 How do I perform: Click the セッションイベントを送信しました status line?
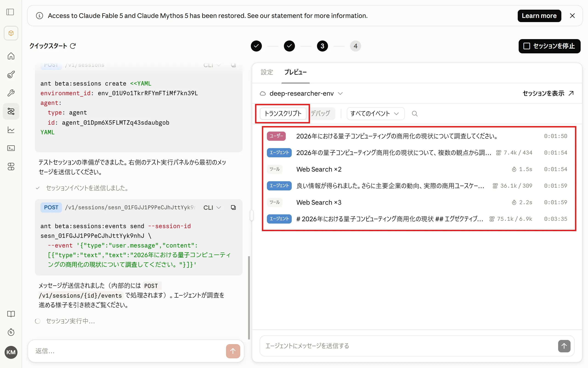point(87,188)
